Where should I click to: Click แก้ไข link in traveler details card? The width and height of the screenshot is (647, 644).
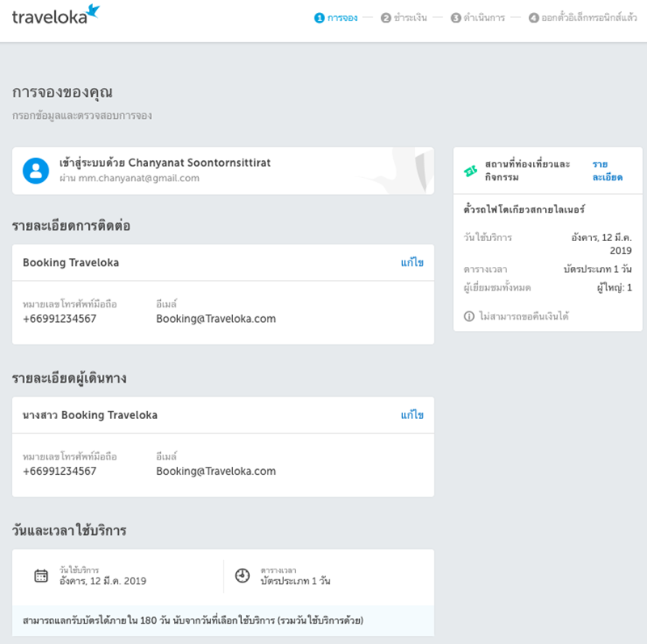click(412, 415)
